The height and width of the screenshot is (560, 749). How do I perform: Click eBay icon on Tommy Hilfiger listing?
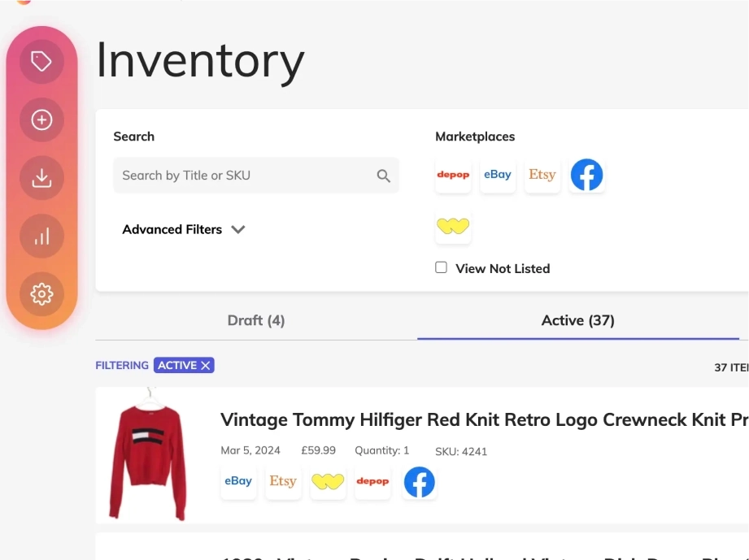coord(238,481)
